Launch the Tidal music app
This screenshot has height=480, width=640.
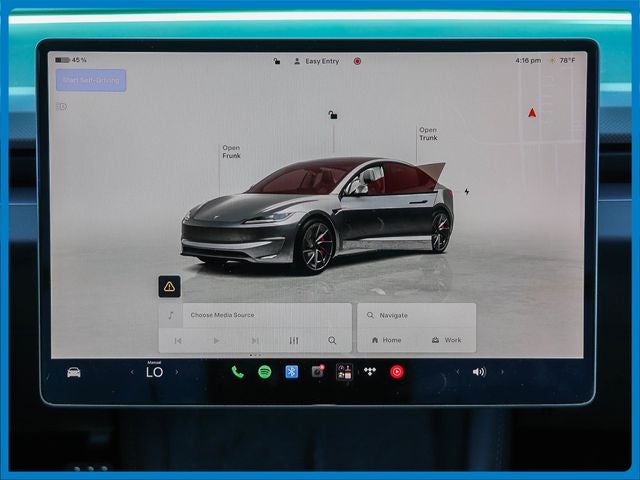pyautogui.click(x=370, y=371)
